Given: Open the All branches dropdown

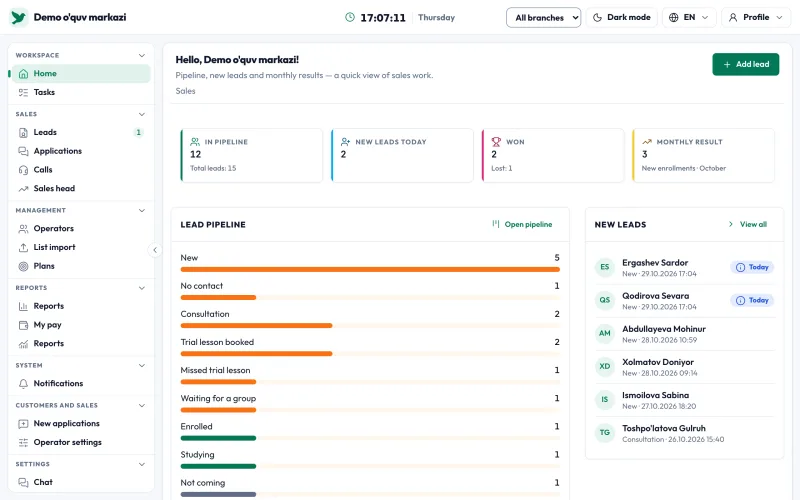Looking at the screenshot, I should (x=543, y=17).
